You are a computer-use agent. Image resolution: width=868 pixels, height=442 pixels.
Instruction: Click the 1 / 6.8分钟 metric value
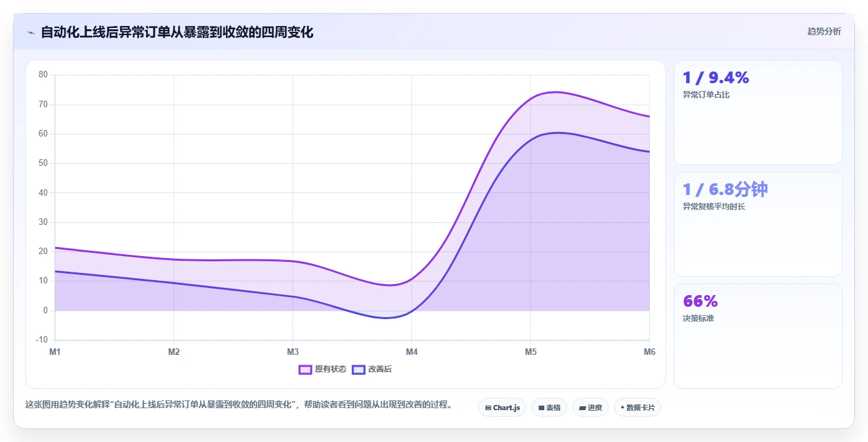pos(725,190)
